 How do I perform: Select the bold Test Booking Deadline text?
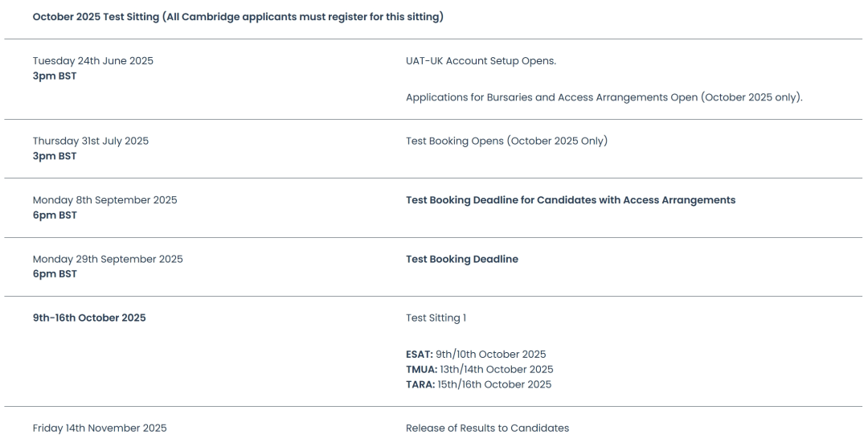pos(462,259)
